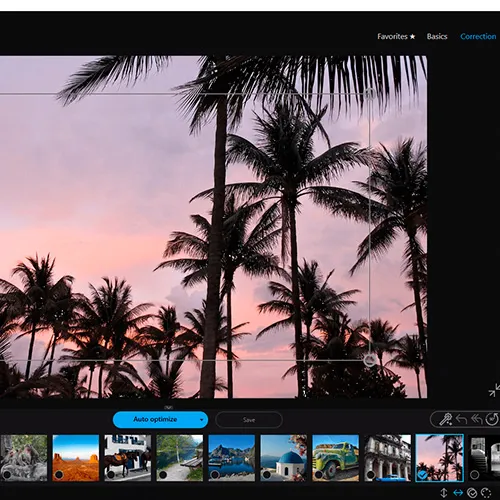500x500 pixels.
Task: Open the orange desert buttes thumbnail
Action: tap(76, 457)
